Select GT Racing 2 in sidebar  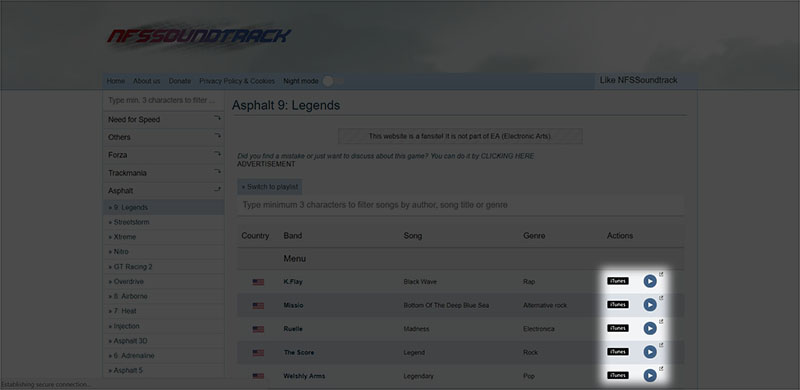pos(163,266)
